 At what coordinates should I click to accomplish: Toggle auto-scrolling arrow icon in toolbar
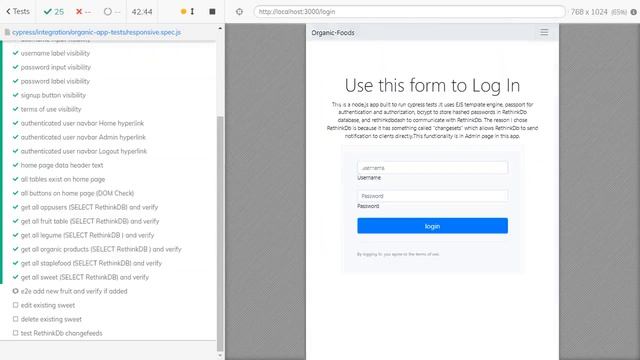click(192, 11)
